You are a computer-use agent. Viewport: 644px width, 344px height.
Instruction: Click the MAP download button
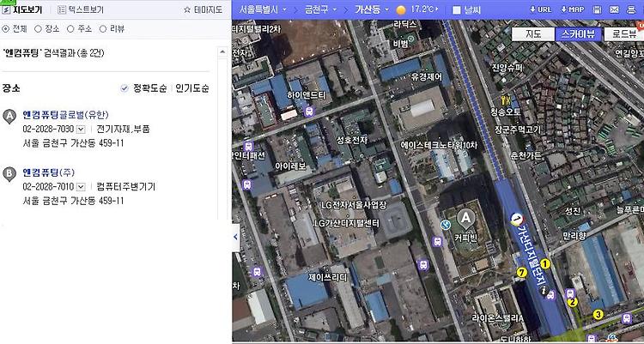572,9
